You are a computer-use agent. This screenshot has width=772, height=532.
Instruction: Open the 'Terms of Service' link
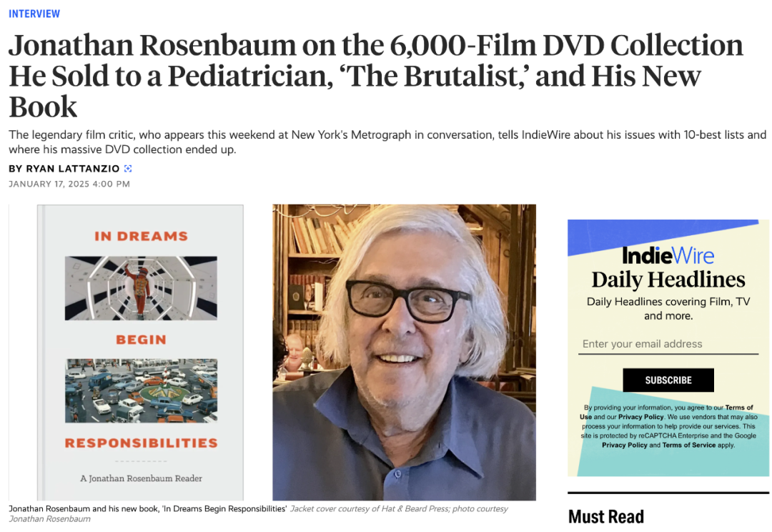tap(689, 445)
